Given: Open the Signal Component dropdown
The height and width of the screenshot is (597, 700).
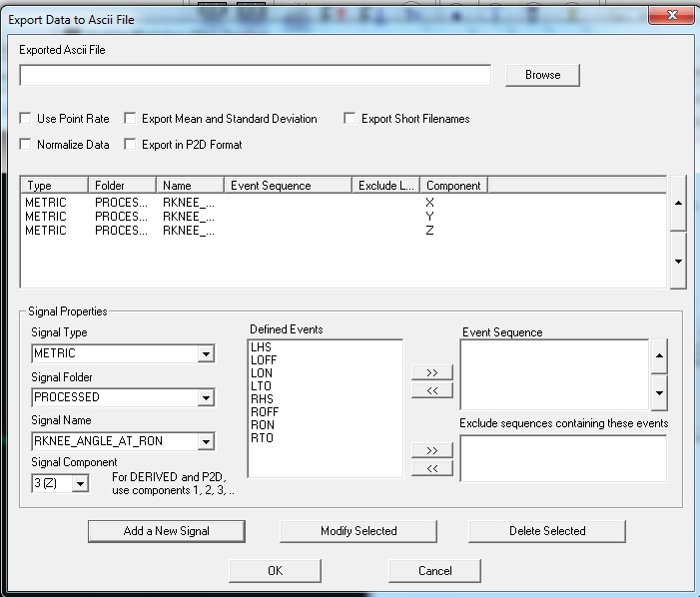Looking at the screenshot, I should pos(80,483).
